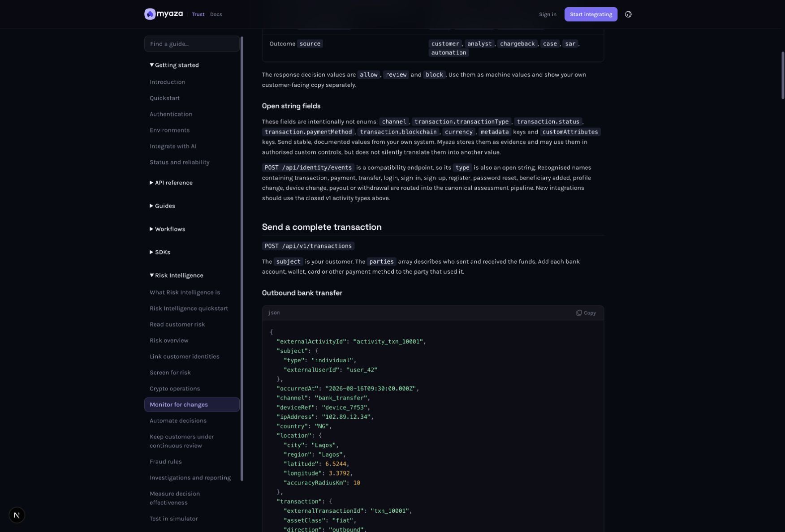
Task: Go to the Authentication page
Action: tap(171, 114)
